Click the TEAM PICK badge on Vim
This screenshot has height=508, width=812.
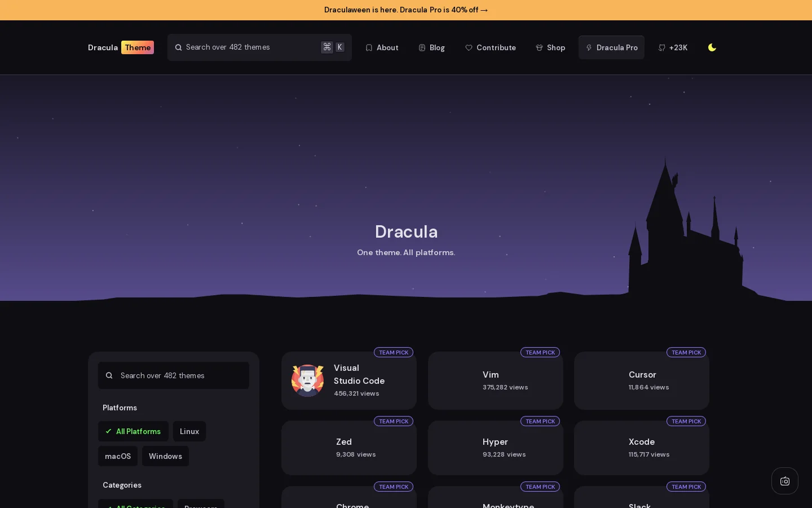(540, 352)
